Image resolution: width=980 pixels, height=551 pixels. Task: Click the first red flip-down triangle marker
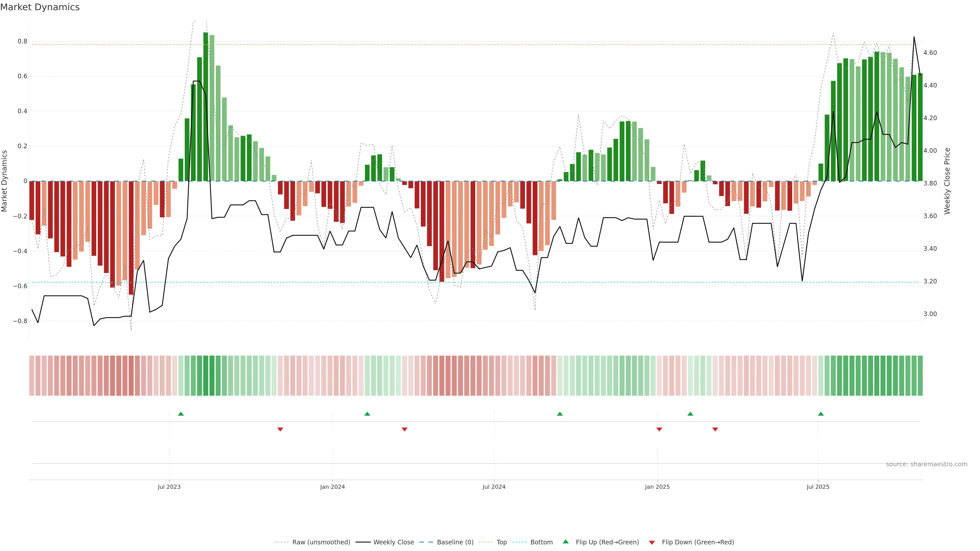click(x=280, y=429)
